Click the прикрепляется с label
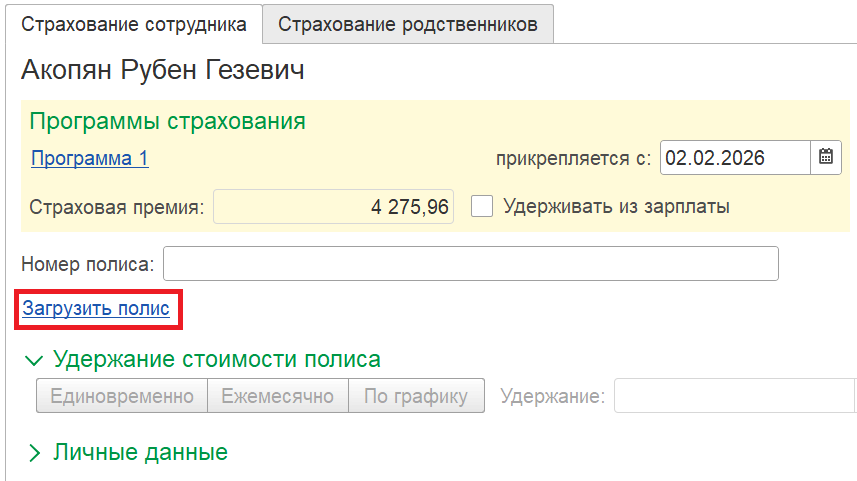The height and width of the screenshot is (481, 857). 574,158
